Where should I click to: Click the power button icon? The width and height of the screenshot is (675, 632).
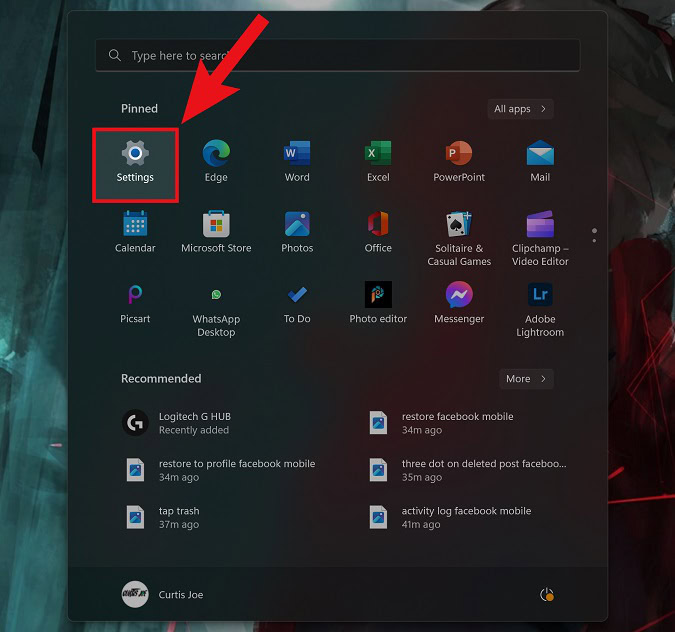tap(547, 595)
